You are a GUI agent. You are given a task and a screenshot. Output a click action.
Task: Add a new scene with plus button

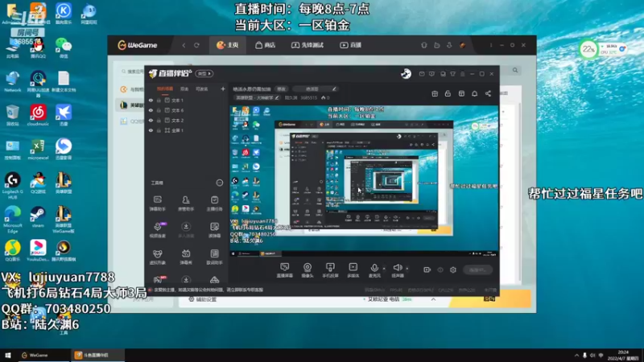pyautogui.click(x=223, y=88)
